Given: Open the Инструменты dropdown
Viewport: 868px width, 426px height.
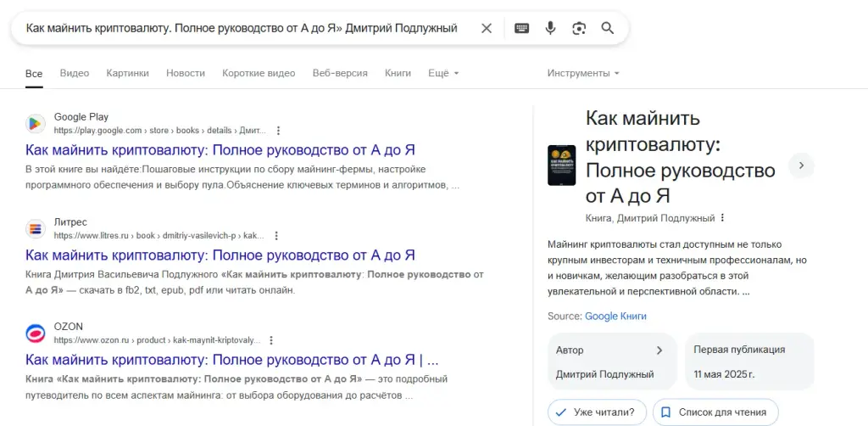Looking at the screenshot, I should click(583, 73).
